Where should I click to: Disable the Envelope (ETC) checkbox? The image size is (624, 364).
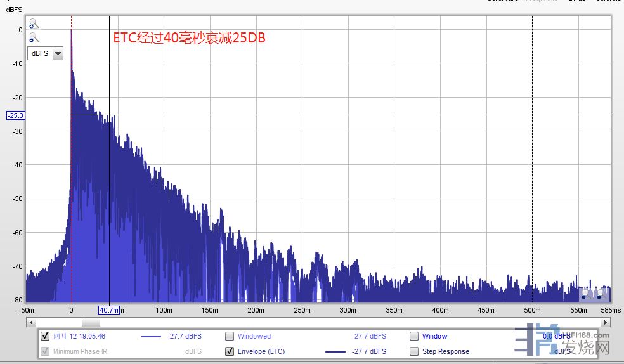click(x=230, y=351)
